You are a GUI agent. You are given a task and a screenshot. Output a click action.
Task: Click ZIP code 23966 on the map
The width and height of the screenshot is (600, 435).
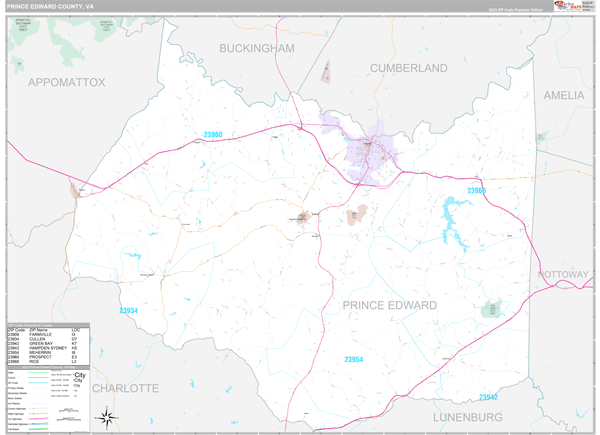pos(476,191)
